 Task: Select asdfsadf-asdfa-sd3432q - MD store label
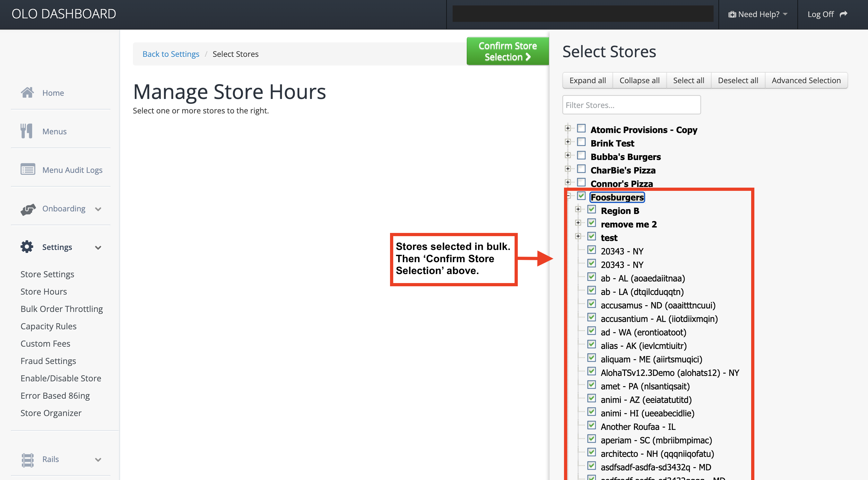(x=656, y=467)
